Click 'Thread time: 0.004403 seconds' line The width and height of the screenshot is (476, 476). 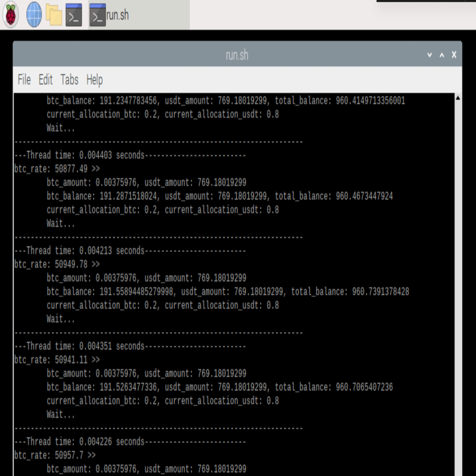pyautogui.click(x=130, y=155)
